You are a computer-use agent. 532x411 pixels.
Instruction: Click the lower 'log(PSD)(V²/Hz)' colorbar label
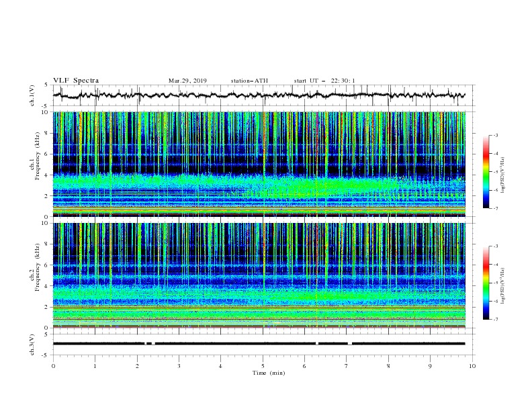point(503,286)
